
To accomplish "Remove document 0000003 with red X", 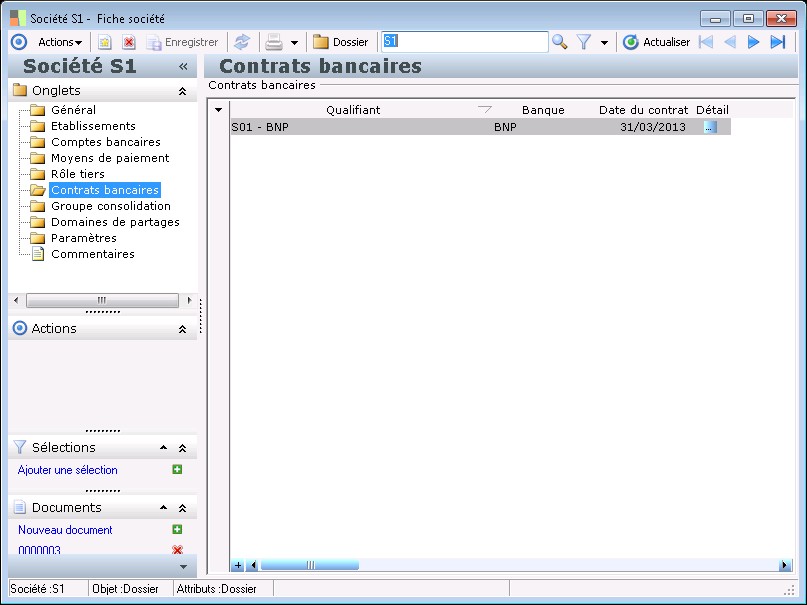I will pos(177,550).
